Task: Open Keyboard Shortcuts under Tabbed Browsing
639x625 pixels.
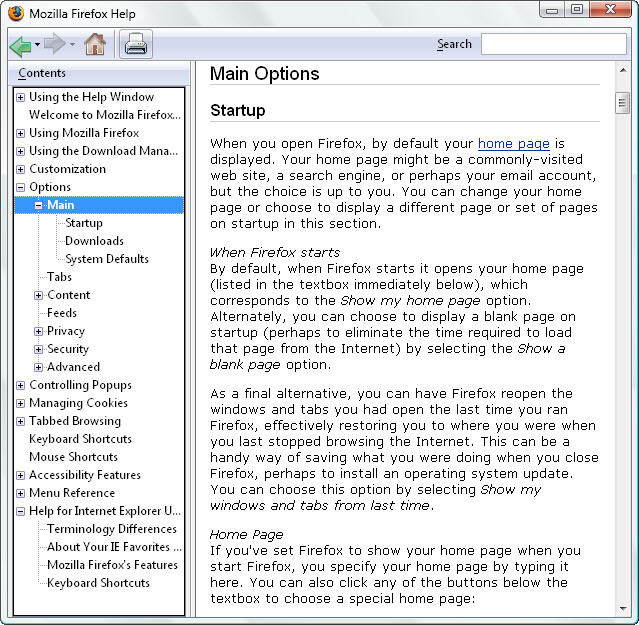Action: 80,439
